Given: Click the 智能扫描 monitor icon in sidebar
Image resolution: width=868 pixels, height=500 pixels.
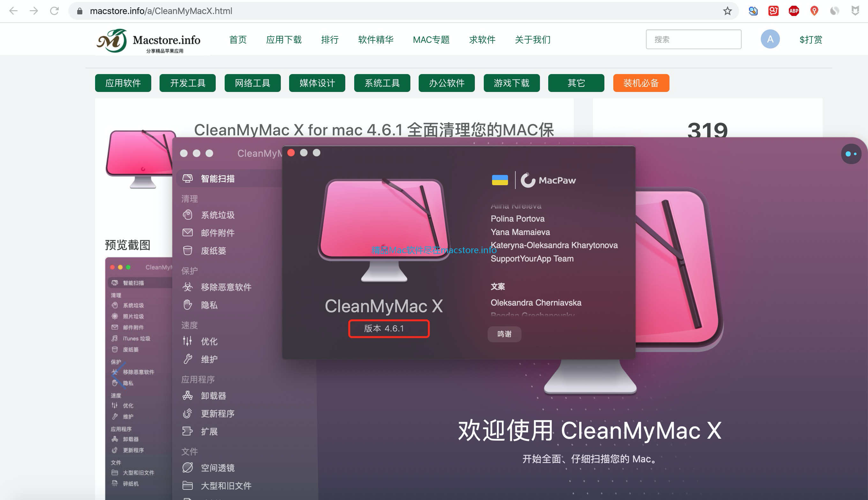Looking at the screenshot, I should point(187,178).
